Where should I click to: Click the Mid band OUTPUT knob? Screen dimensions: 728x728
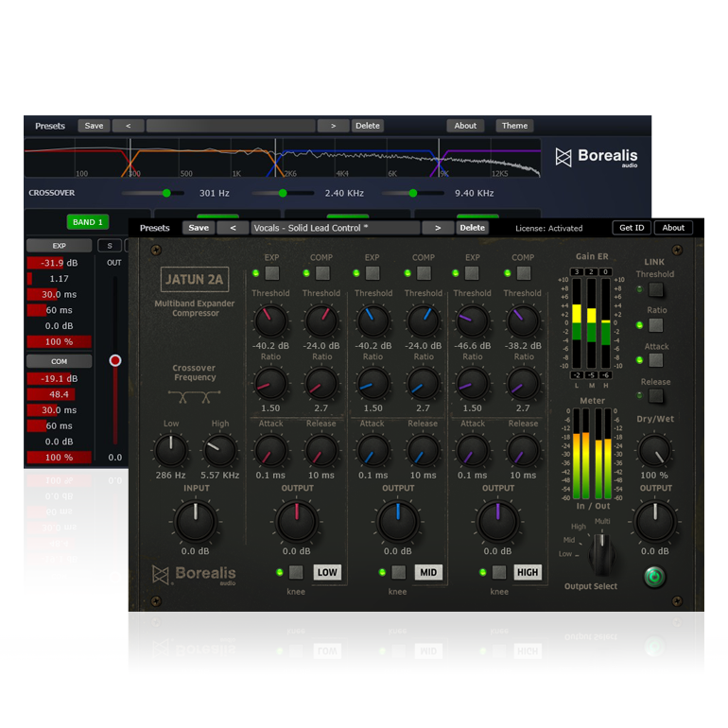398,521
